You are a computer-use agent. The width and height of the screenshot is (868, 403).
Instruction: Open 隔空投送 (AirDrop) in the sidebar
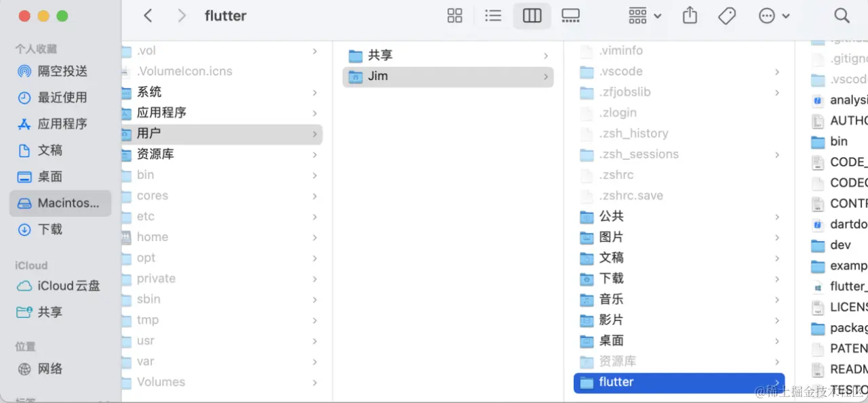click(60, 71)
